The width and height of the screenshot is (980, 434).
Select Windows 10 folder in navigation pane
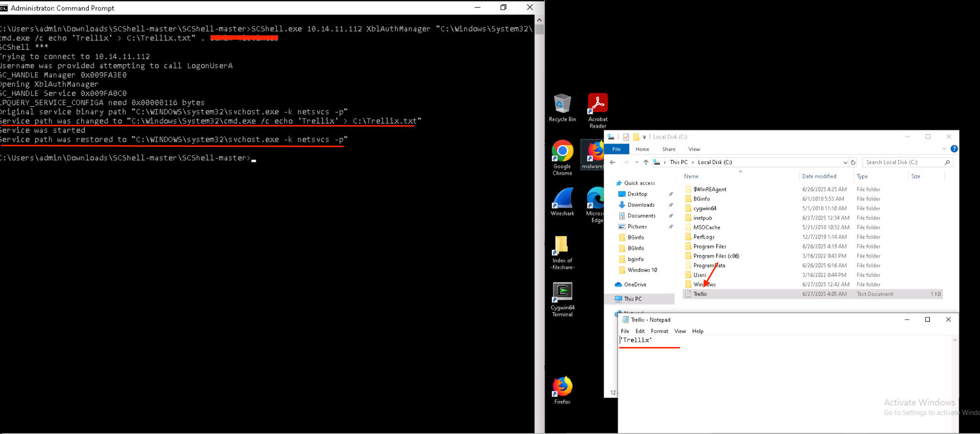tap(642, 270)
